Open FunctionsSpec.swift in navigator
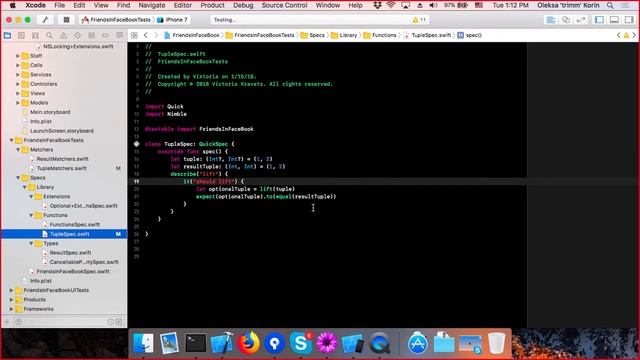Screen dimensions: 640x360 pyautogui.click(x=74, y=225)
